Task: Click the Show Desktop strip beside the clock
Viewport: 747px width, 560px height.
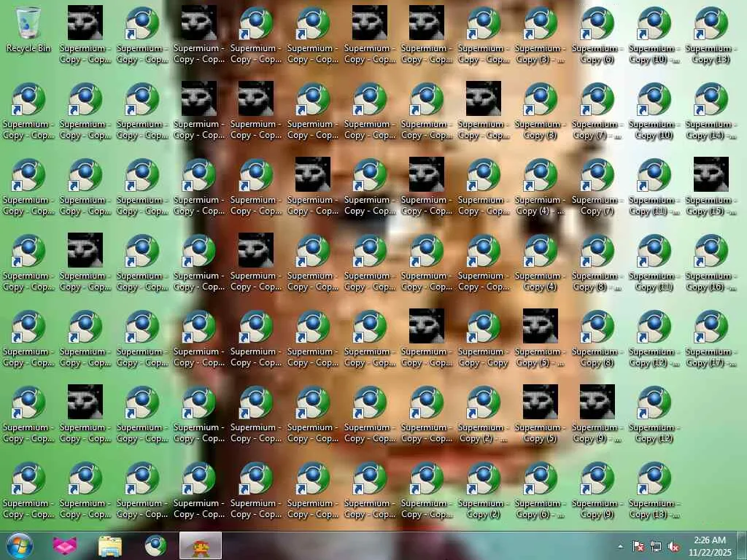Action: (742, 545)
